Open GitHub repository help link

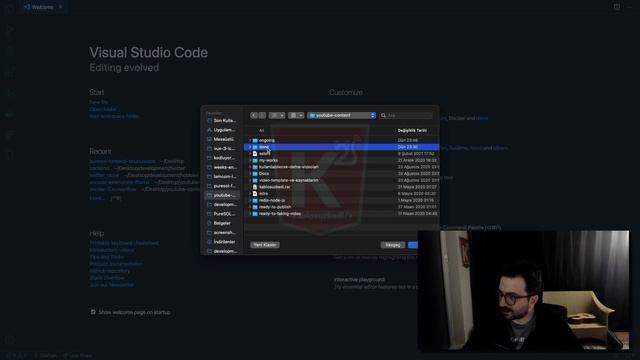coord(109,271)
